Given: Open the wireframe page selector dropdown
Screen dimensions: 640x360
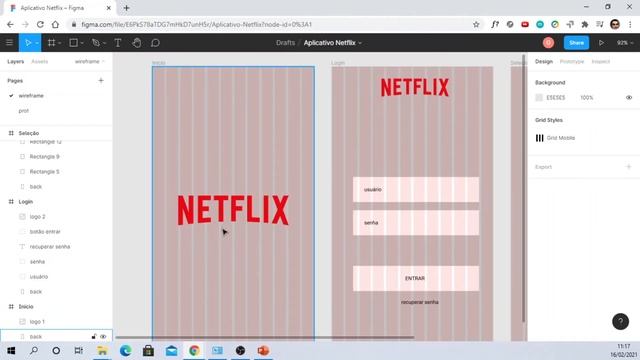Looking at the screenshot, I should click(90, 61).
